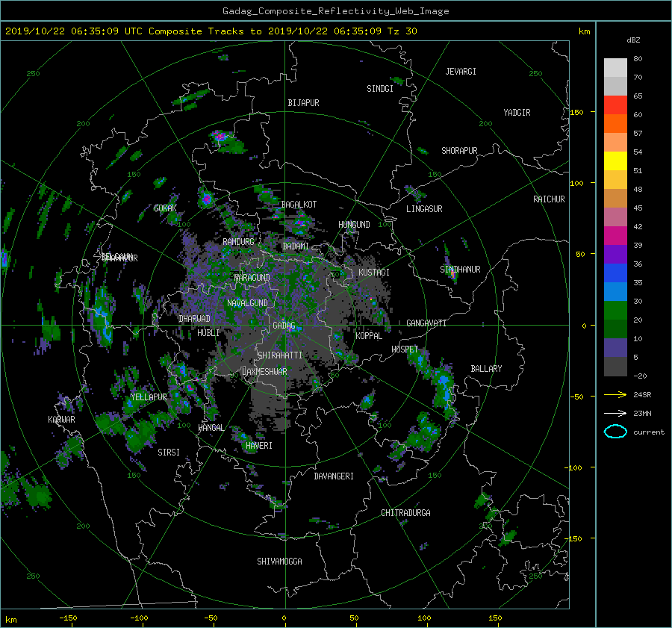The width and height of the screenshot is (672, 628).
Task: Click the -150 tick on bottom axis
Action: (68, 618)
